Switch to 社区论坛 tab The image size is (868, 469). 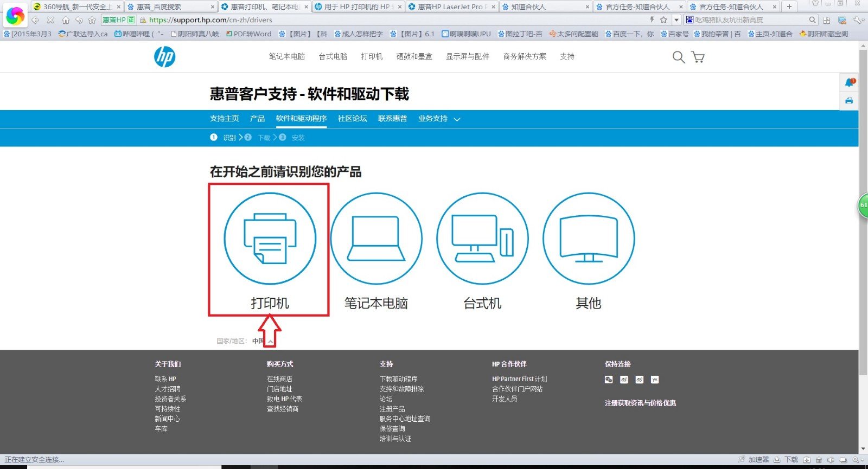(x=352, y=119)
